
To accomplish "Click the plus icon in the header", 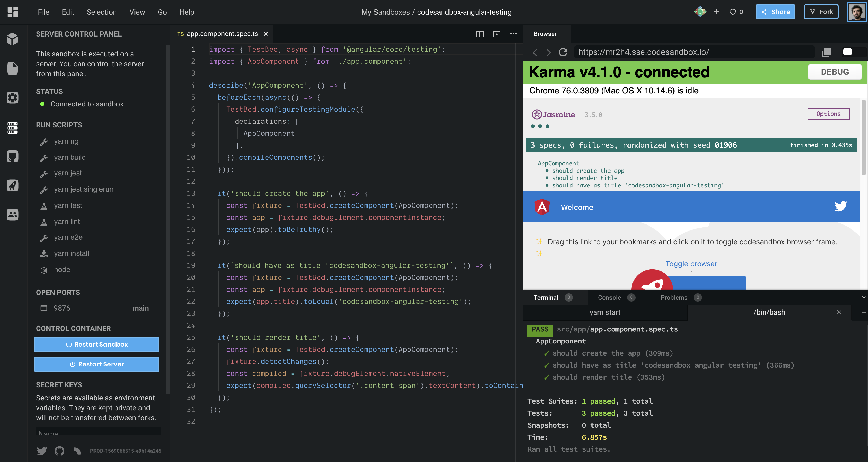I will click(x=716, y=12).
